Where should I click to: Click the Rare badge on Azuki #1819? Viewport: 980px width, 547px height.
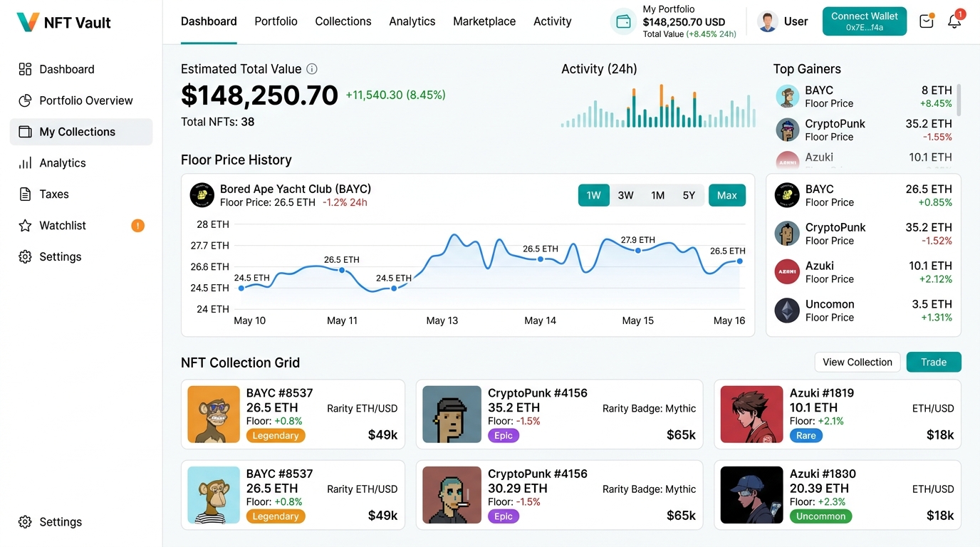tap(806, 436)
